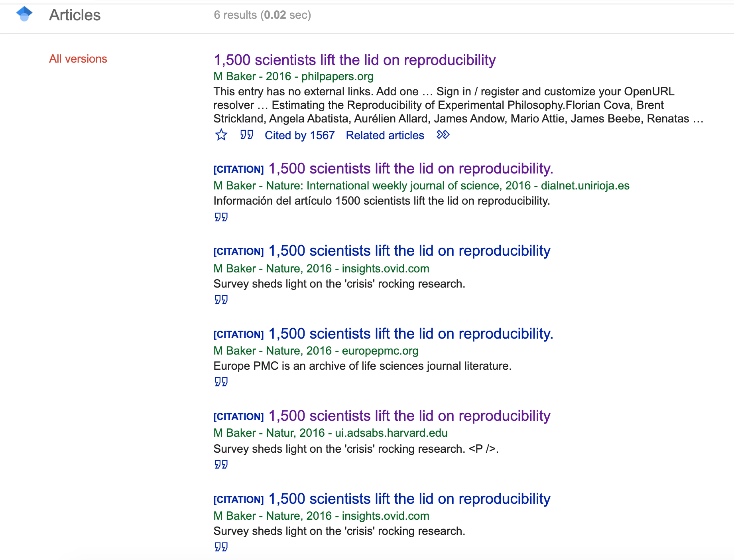734x560 pixels.
Task: Cite the last insights.ovid.com result
Action: pos(221,547)
